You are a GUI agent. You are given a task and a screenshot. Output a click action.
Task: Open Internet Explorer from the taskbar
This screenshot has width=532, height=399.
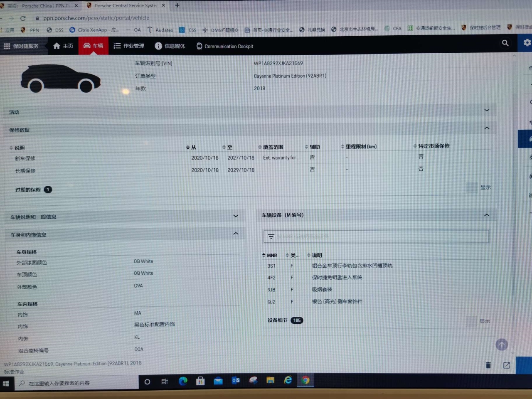(288, 380)
